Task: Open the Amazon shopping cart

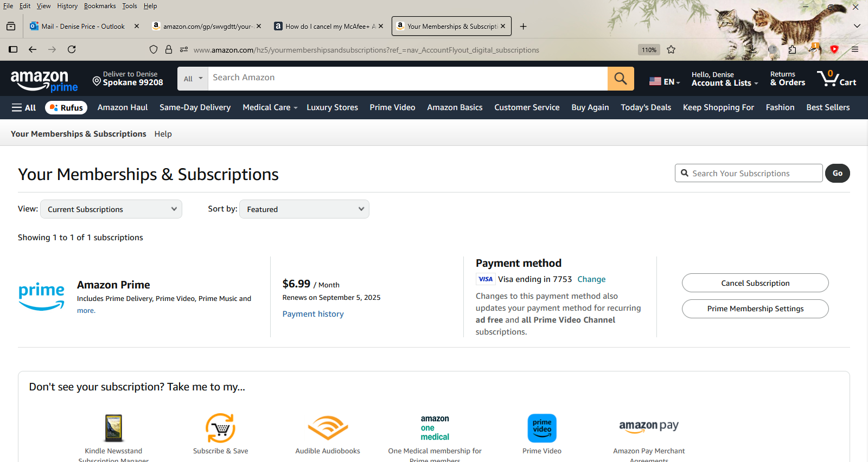Action: pos(837,79)
